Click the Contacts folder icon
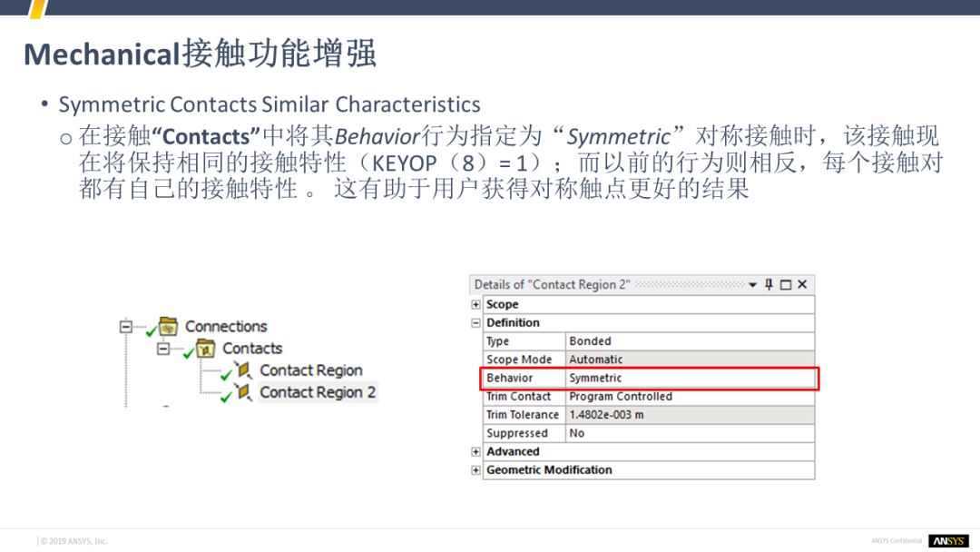980x552 pixels. (206, 349)
